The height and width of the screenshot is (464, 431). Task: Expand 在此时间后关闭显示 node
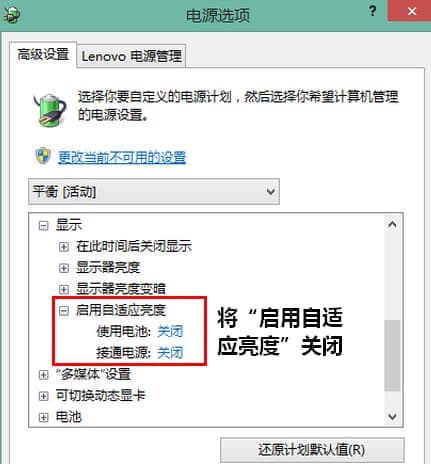click(64, 247)
